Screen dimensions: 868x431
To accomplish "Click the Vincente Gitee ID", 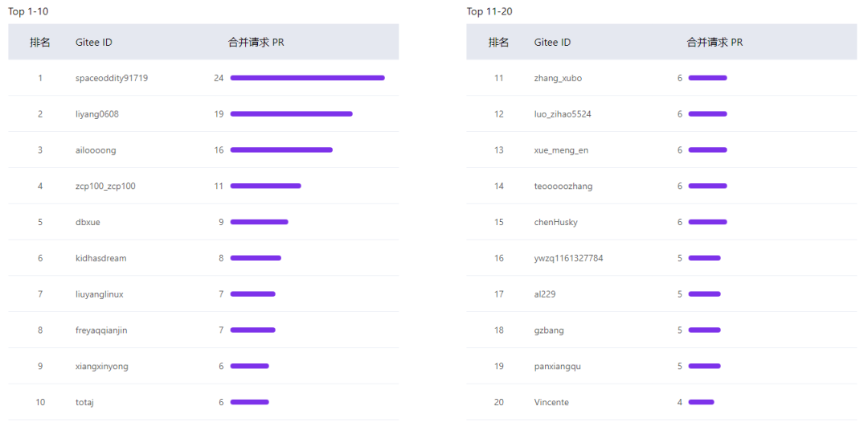I will click(x=551, y=402).
